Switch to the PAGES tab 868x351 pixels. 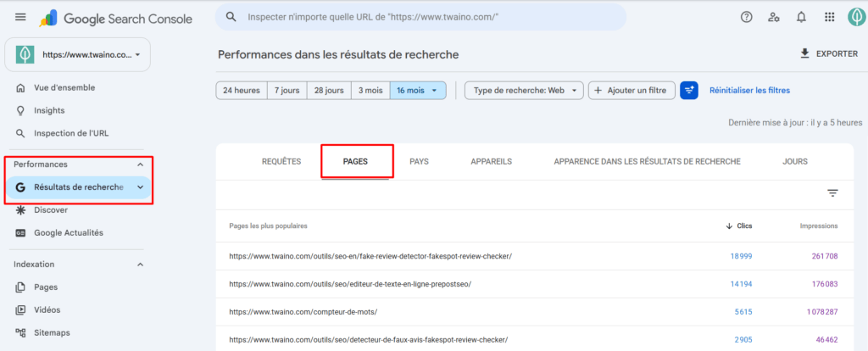click(x=355, y=162)
